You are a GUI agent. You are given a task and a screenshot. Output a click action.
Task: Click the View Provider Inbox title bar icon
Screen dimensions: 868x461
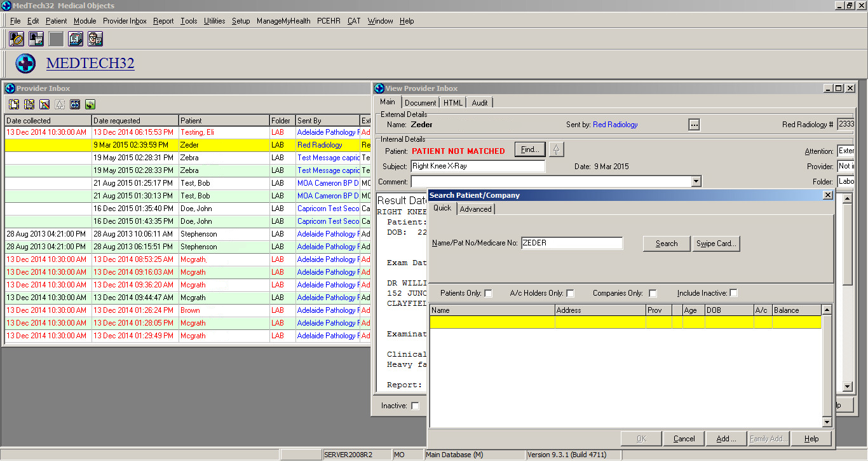tap(379, 88)
